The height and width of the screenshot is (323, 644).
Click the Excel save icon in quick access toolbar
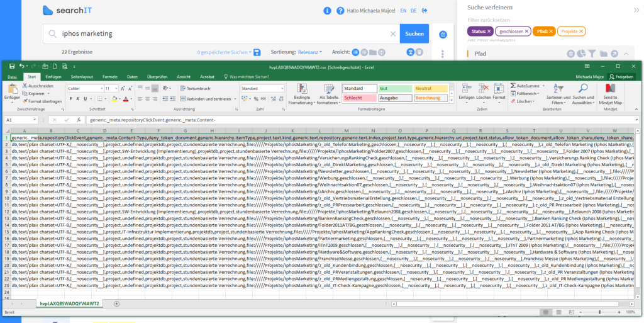(x=11, y=66)
